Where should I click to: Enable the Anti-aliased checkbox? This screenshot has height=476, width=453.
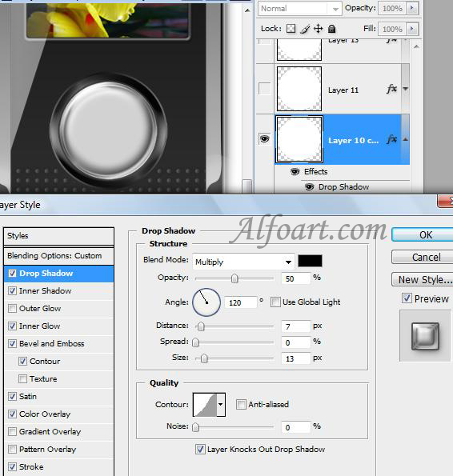tap(241, 404)
